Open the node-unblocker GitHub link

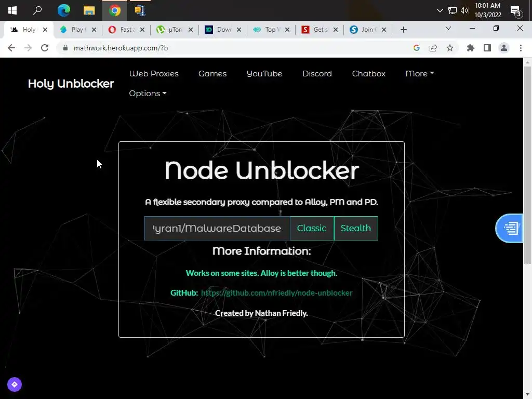click(276, 293)
